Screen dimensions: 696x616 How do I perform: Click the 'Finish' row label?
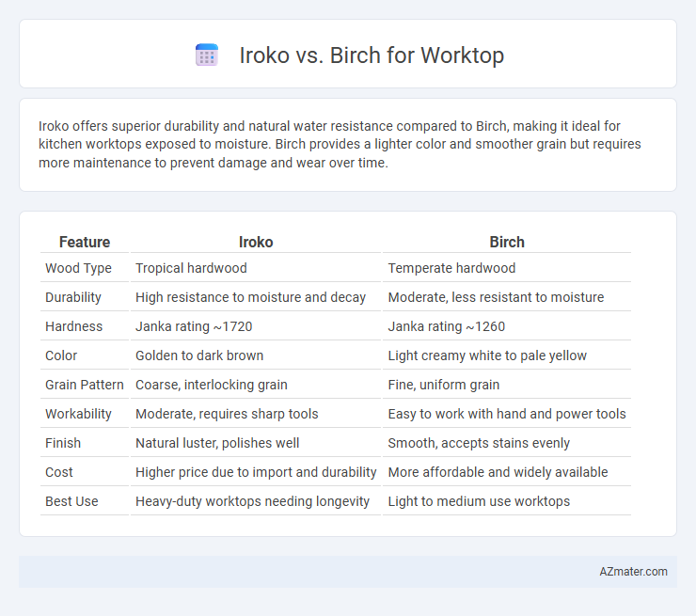[63, 443]
